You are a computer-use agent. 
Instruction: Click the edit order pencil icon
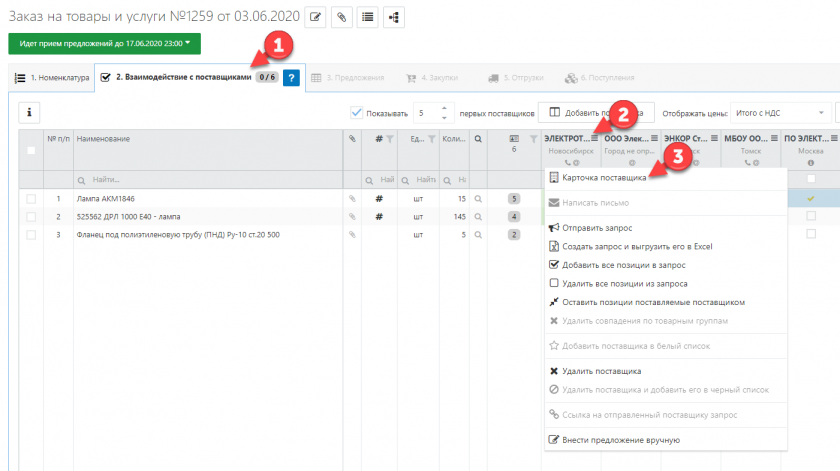(317, 17)
